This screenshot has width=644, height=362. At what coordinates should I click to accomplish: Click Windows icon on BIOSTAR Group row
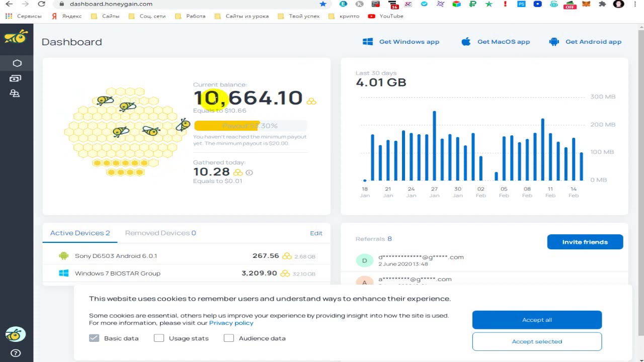[x=63, y=273]
